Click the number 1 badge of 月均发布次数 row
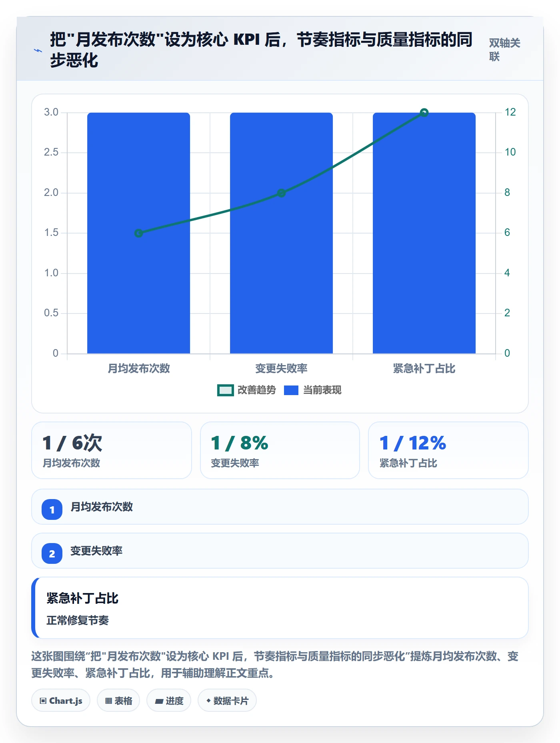 52,509
